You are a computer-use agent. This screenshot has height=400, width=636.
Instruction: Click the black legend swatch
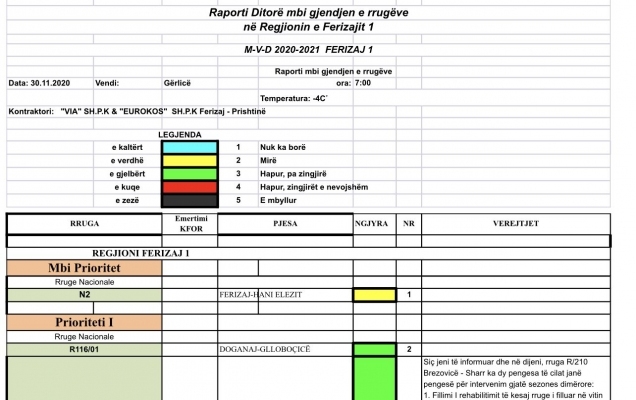coord(190,201)
